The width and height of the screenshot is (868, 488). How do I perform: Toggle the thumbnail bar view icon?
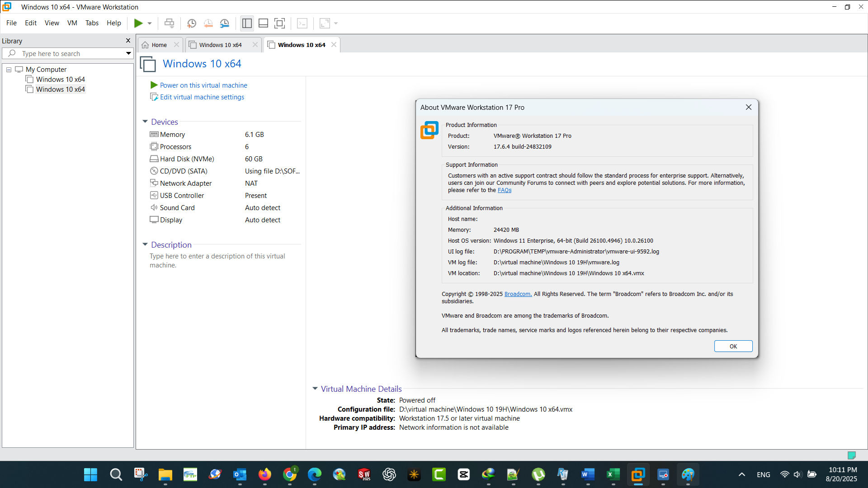pyautogui.click(x=263, y=23)
